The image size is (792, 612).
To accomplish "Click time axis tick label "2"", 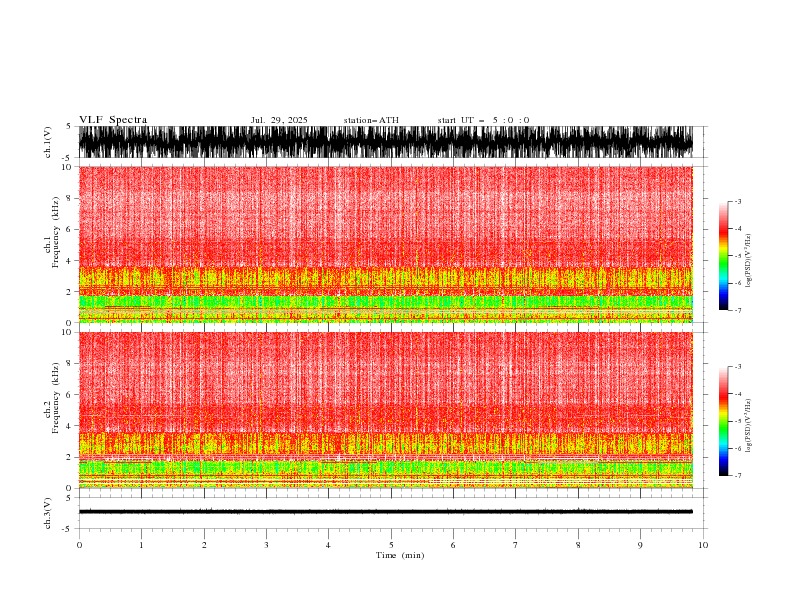I will coord(204,545).
